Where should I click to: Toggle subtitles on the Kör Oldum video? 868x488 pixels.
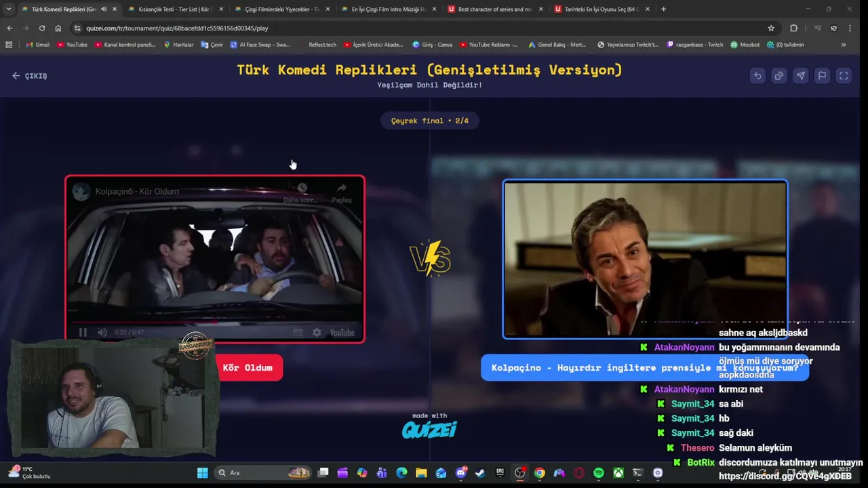pyautogui.click(x=298, y=332)
